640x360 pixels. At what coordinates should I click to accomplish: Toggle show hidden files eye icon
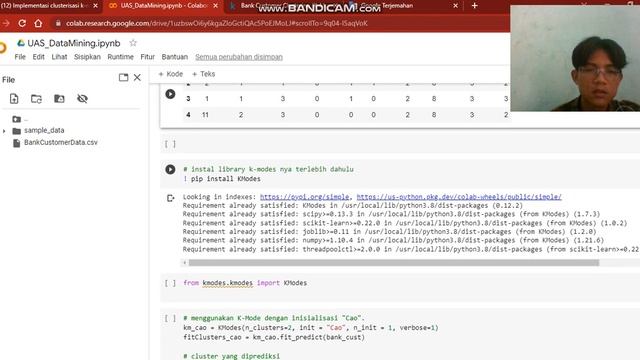tap(82, 98)
